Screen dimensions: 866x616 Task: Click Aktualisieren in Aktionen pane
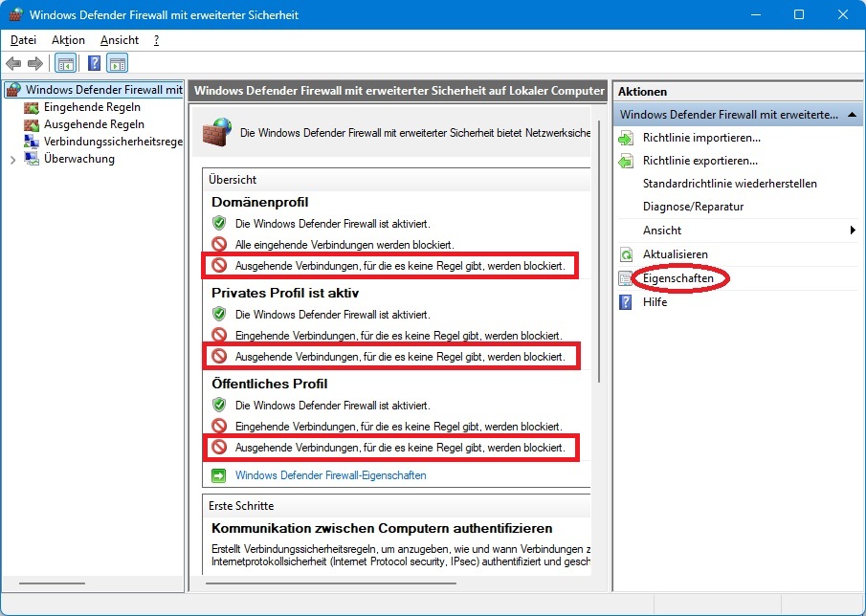coord(676,254)
